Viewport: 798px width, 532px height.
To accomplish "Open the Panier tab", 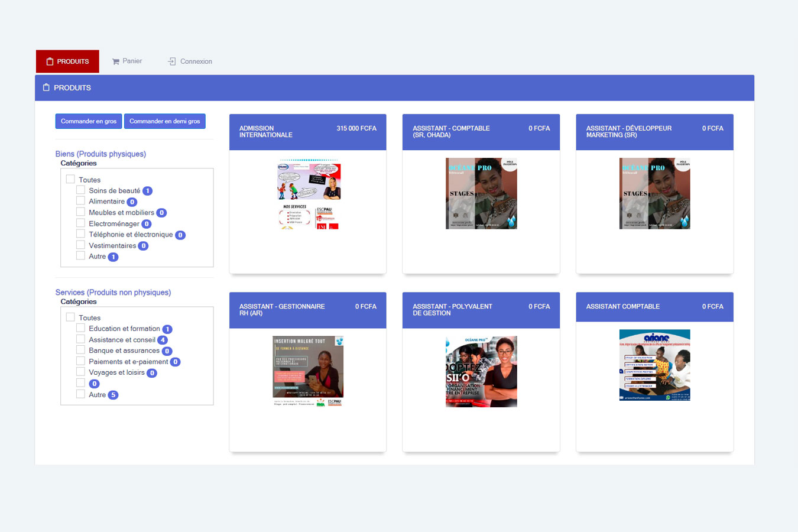I will (127, 61).
